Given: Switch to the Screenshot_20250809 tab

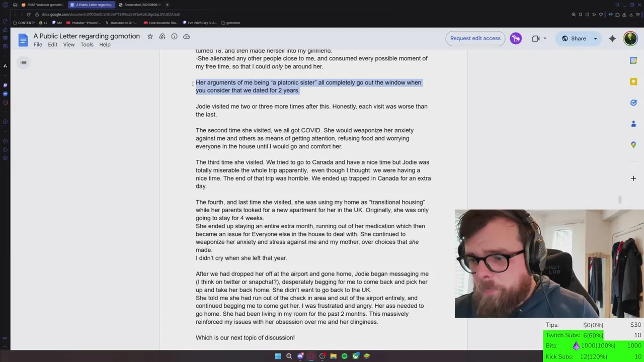Looking at the screenshot, I should (x=139, y=5).
